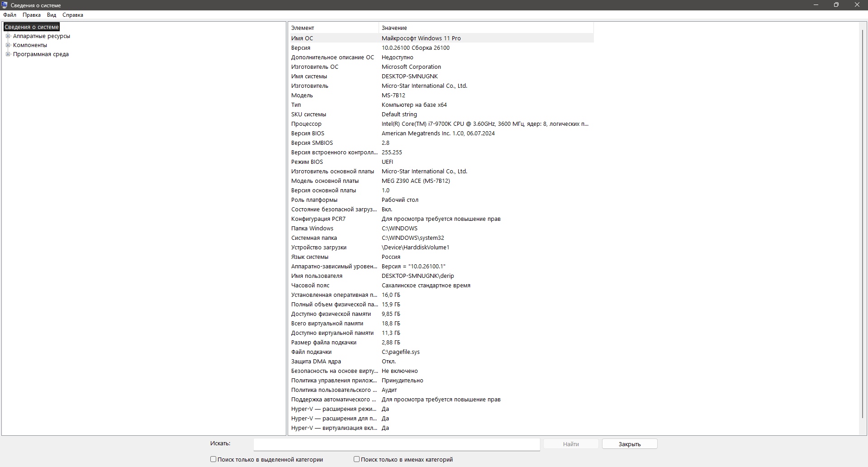The height and width of the screenshot is (467, 868).
Task: Expand the Аппаратные ресурсы tree node
Action: coord(8,36)
